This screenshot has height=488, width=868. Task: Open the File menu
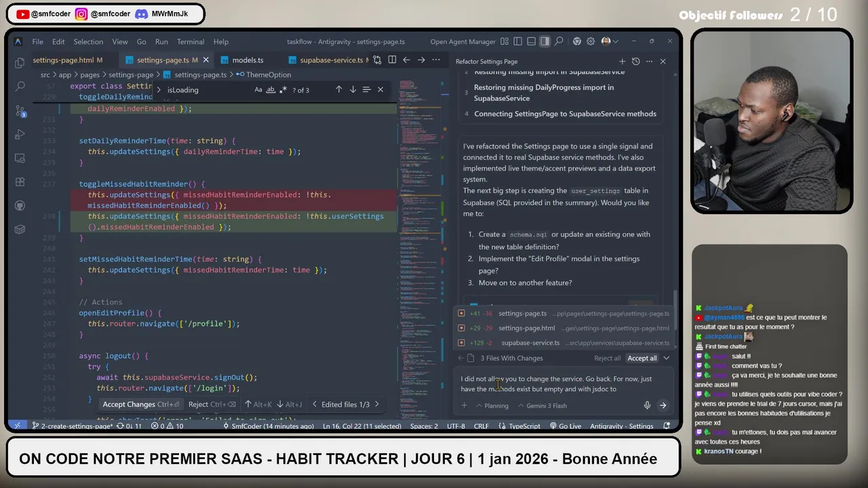point(38,41)
